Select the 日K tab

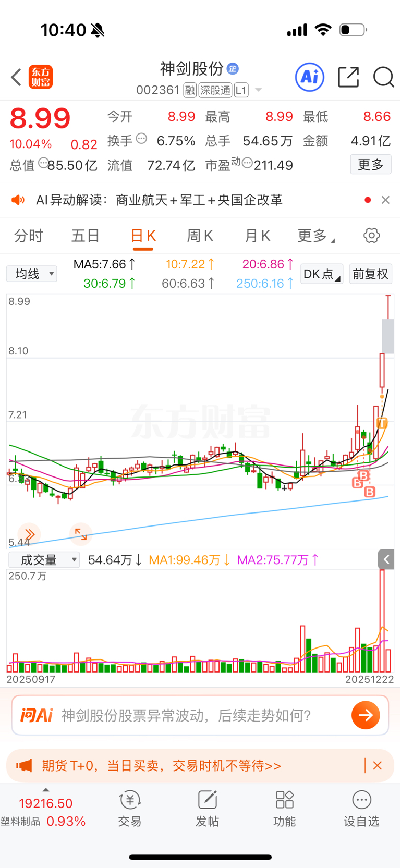143,236
